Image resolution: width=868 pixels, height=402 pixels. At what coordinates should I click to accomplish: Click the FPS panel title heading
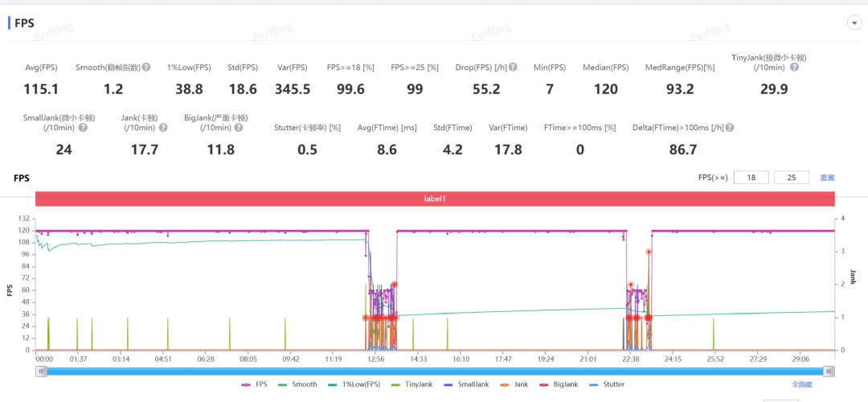tap(24, 24)
